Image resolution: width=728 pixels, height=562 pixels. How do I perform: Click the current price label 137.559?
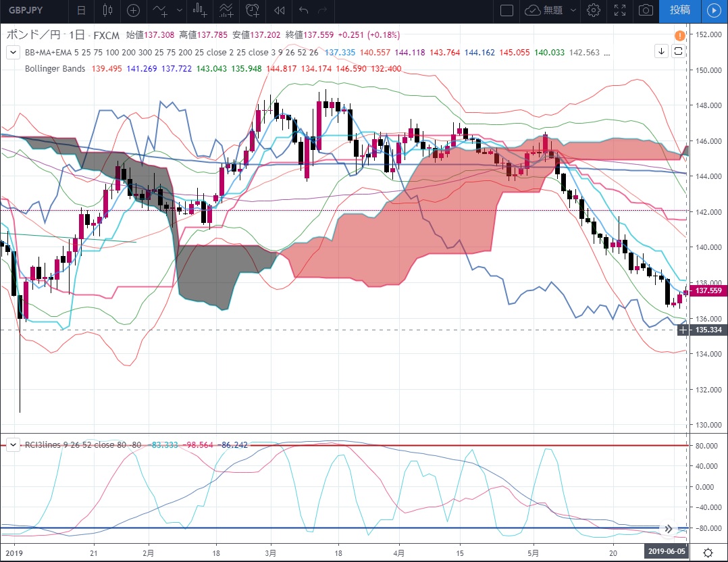coord(708,290)
